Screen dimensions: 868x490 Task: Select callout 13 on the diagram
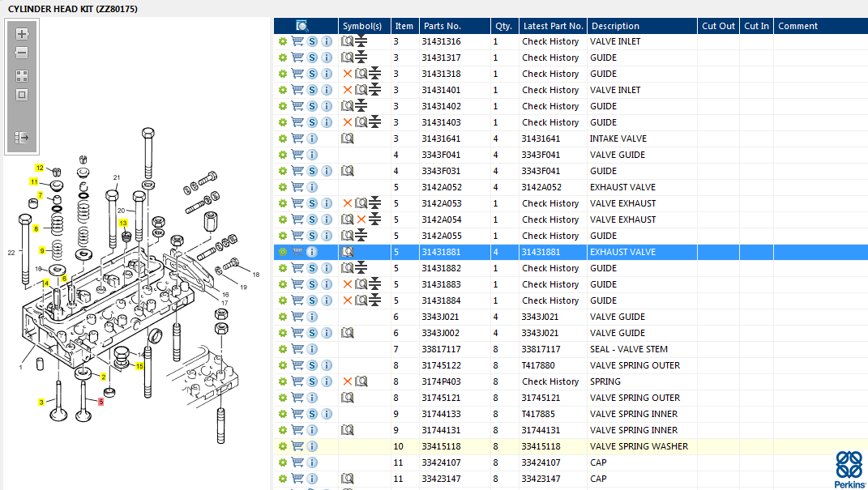pos(123,223)
